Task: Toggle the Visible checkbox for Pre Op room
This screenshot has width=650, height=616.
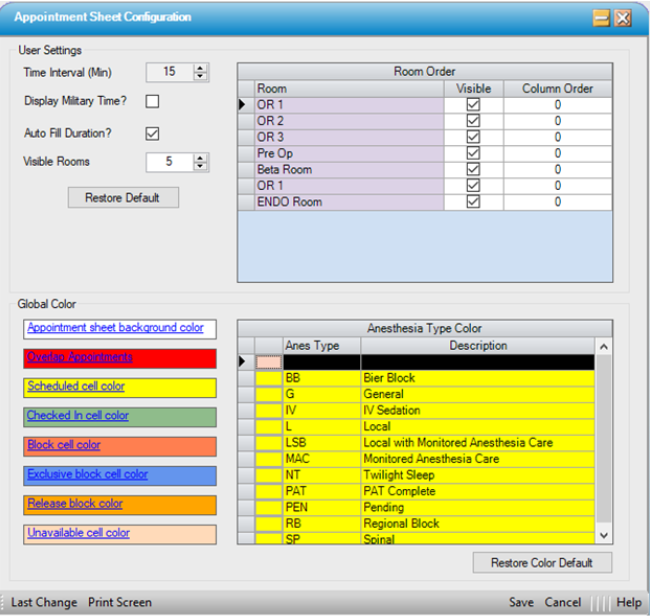Action: click(x=473, y=153)
